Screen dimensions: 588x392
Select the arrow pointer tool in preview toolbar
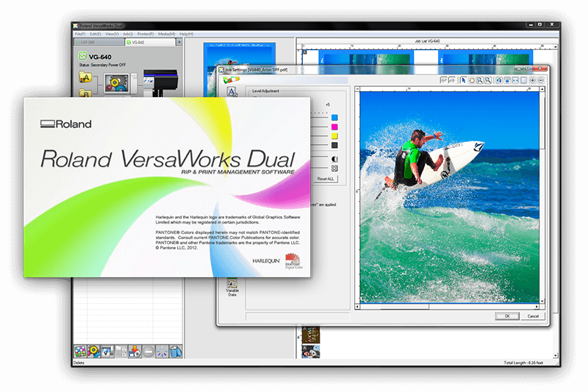click(463, 79)
